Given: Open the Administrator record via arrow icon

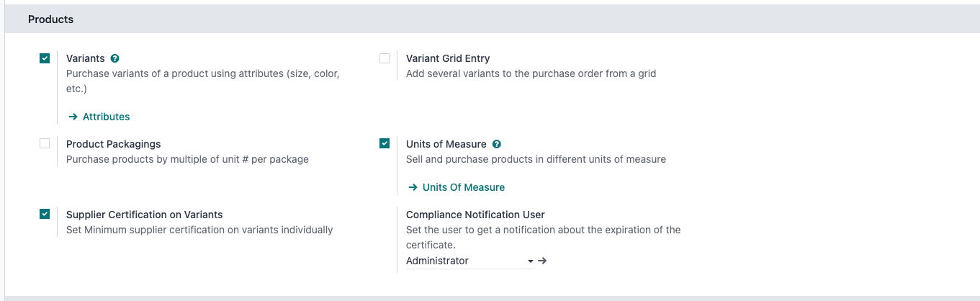Looking at the screenshot, I should click(542, 261).
